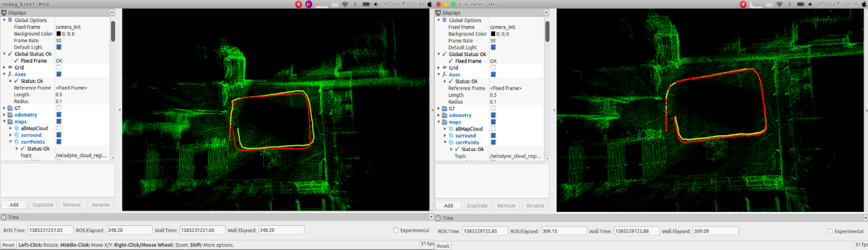Screen dimensions: 868x250
Task: Click the Grid display icon in left RViz window
Action: (x=9, y=68)
